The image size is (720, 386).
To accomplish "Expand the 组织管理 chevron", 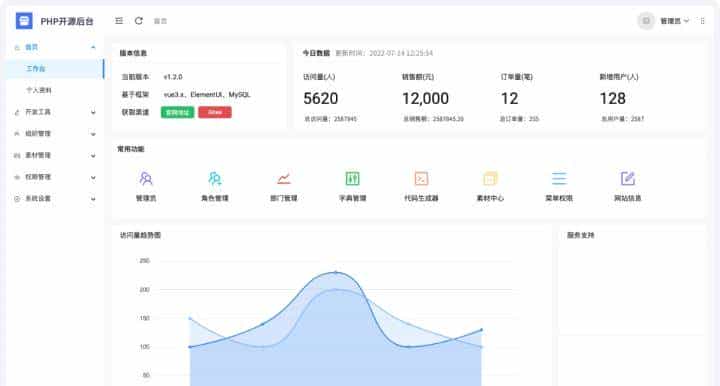I will click(x=93, y=134).
